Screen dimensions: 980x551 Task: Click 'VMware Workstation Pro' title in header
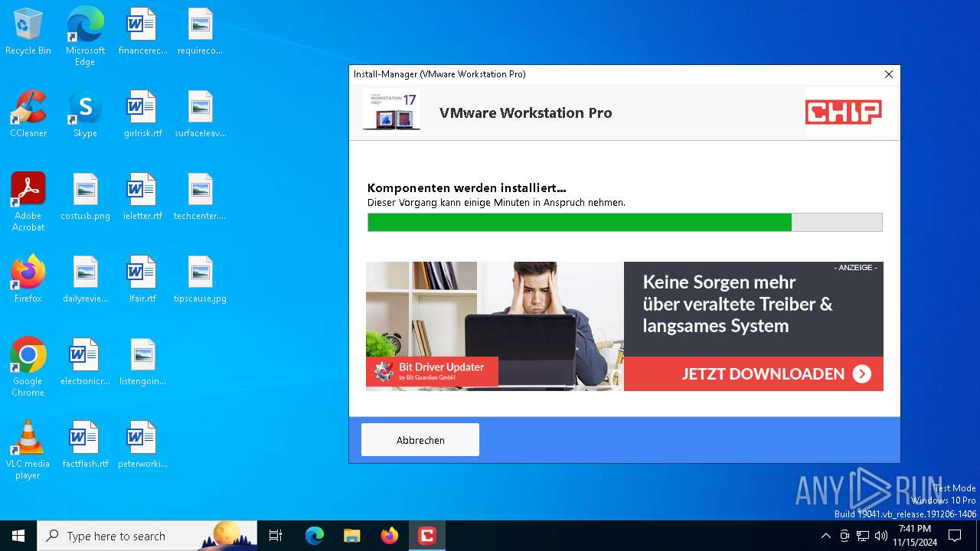(x=525, y=112)
